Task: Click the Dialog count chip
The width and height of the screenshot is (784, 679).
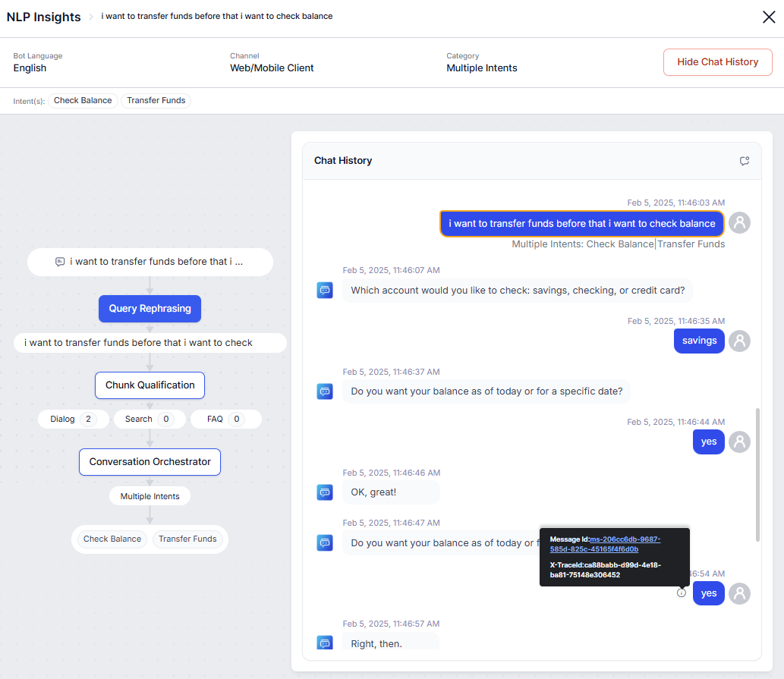Action: (74, 419)
